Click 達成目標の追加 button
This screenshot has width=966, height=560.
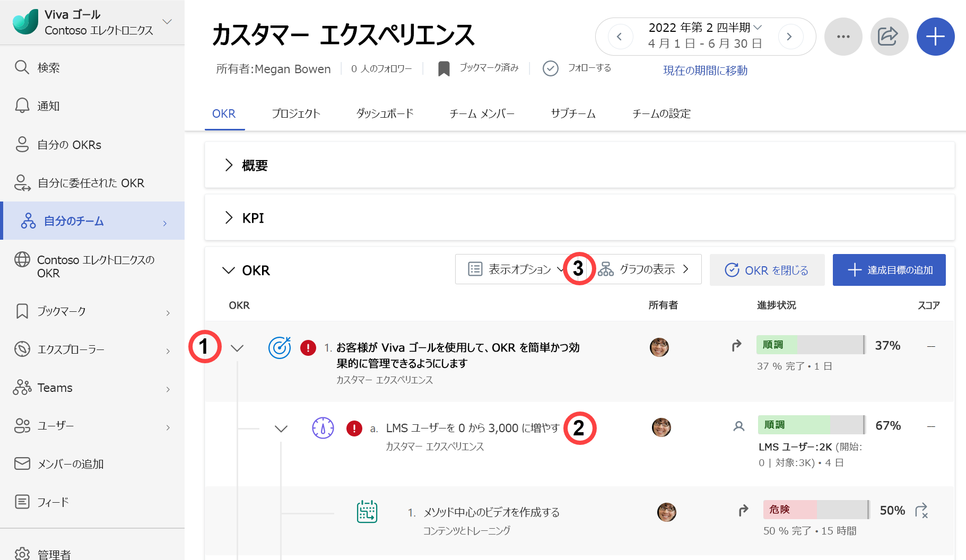[889, 270]
